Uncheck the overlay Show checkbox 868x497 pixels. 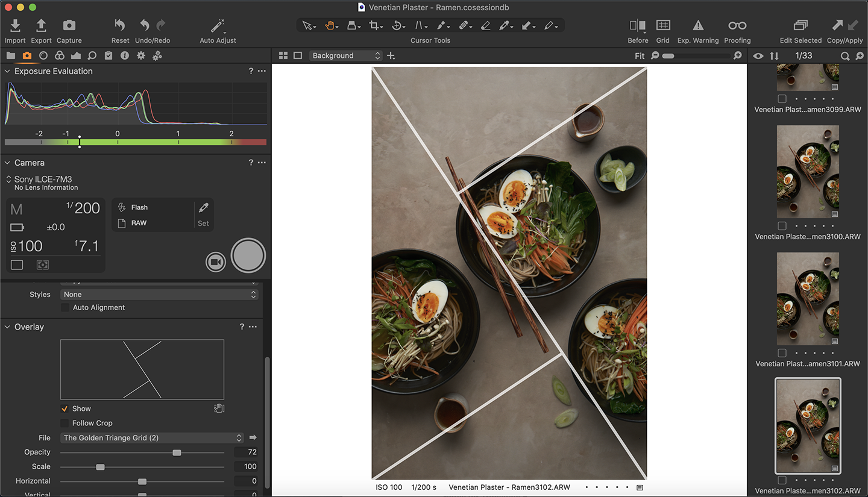64,408
